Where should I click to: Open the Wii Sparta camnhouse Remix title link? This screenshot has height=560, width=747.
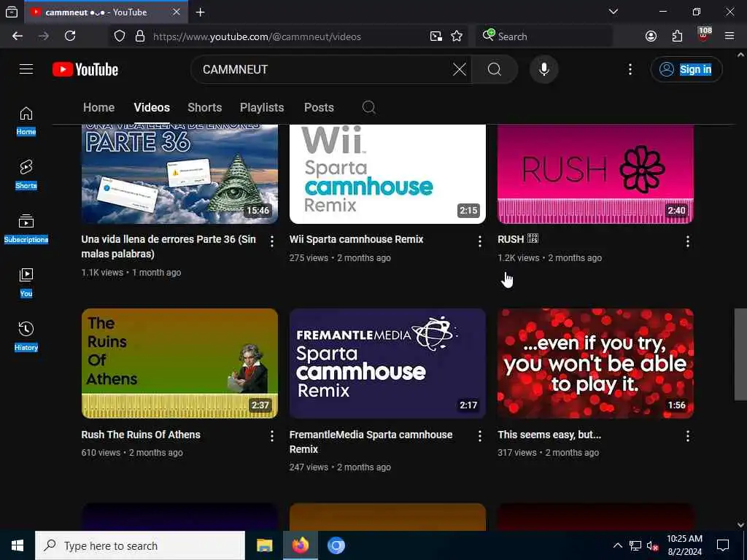356,239
